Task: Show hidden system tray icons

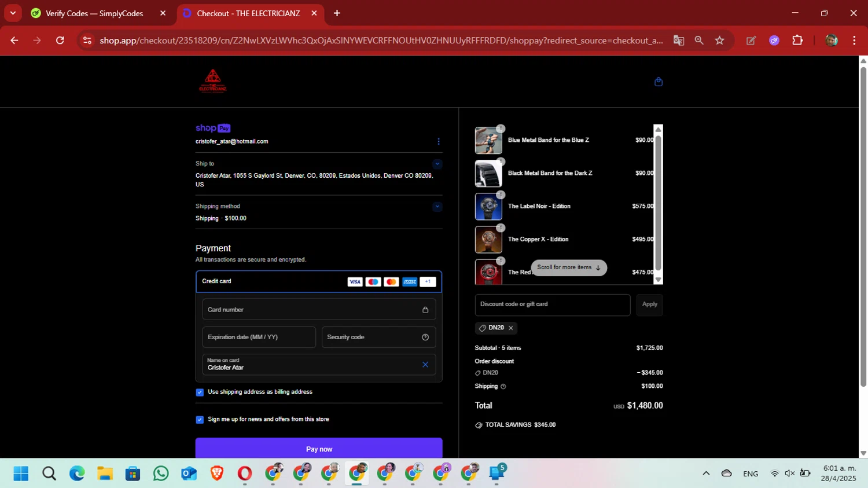Action: [706, 474]
